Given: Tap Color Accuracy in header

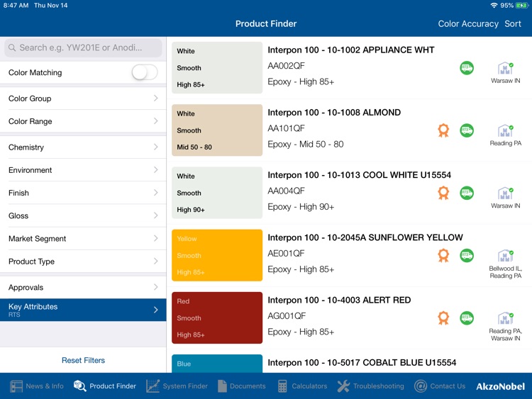Looking at the screenshot, I should pyautogui.click(x=468, y=23).
